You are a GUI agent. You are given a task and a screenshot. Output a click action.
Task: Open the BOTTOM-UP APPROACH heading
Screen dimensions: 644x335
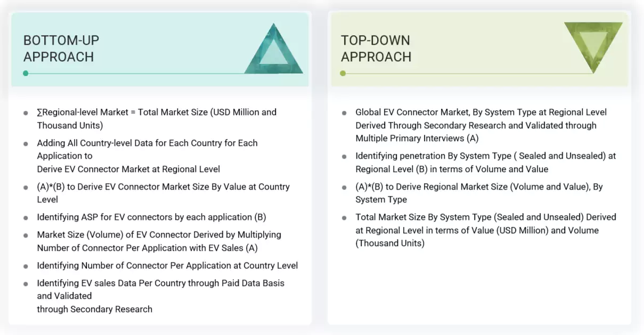pos(60,48)
